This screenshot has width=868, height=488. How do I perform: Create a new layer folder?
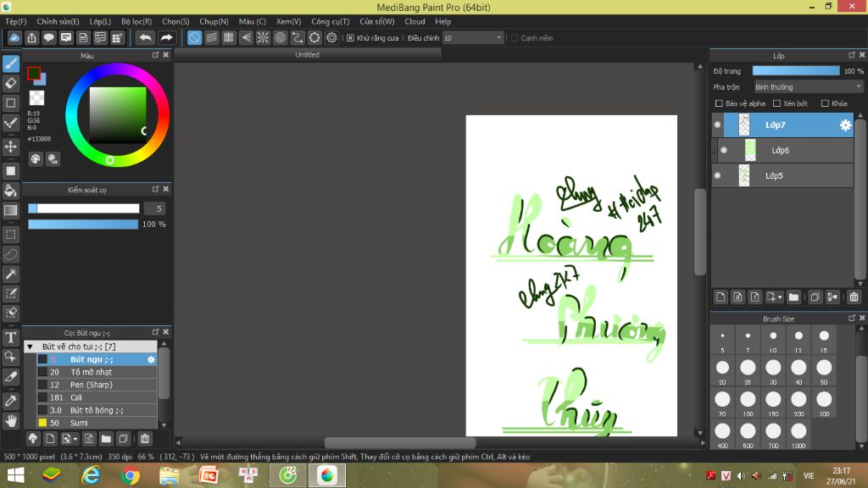pyautogui.click(x=793, y=297)
